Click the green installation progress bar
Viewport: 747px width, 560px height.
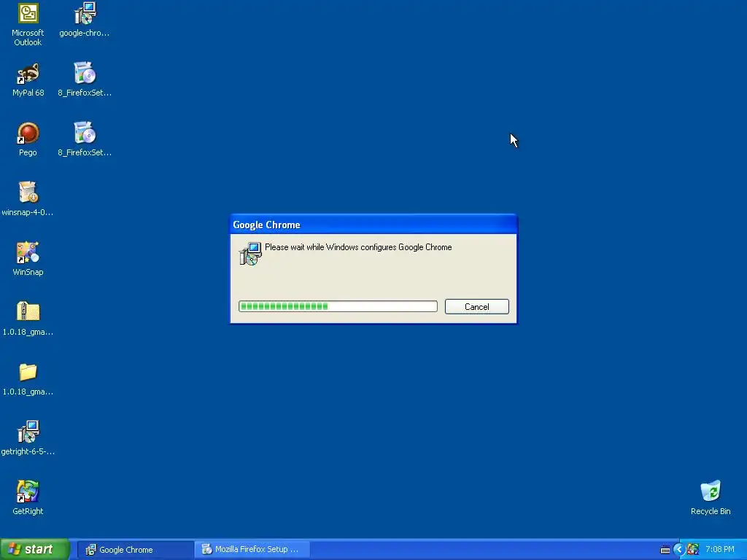pyautogui.click(x=338, y=306)
